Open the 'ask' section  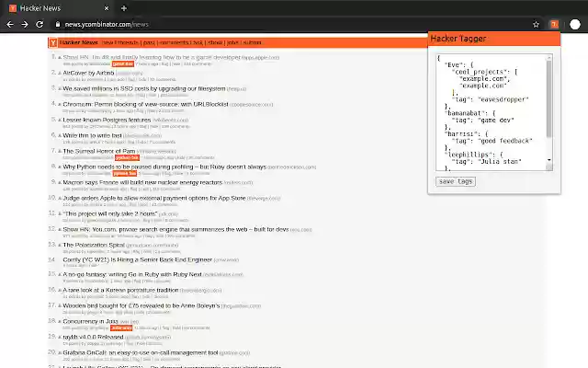[x=198, y=43]
